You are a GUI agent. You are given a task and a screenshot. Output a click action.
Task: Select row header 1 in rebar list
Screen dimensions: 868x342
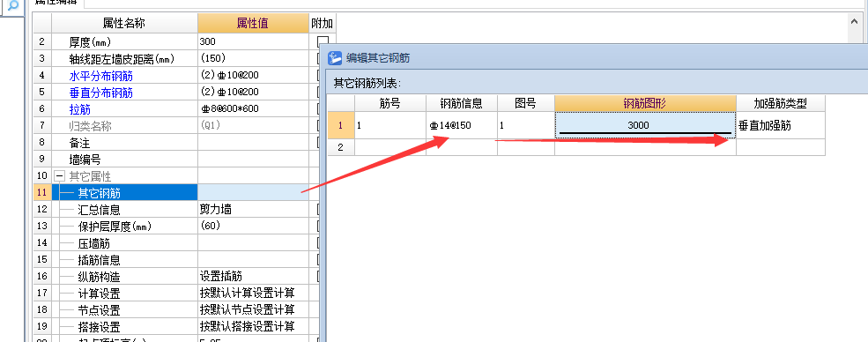341,126
